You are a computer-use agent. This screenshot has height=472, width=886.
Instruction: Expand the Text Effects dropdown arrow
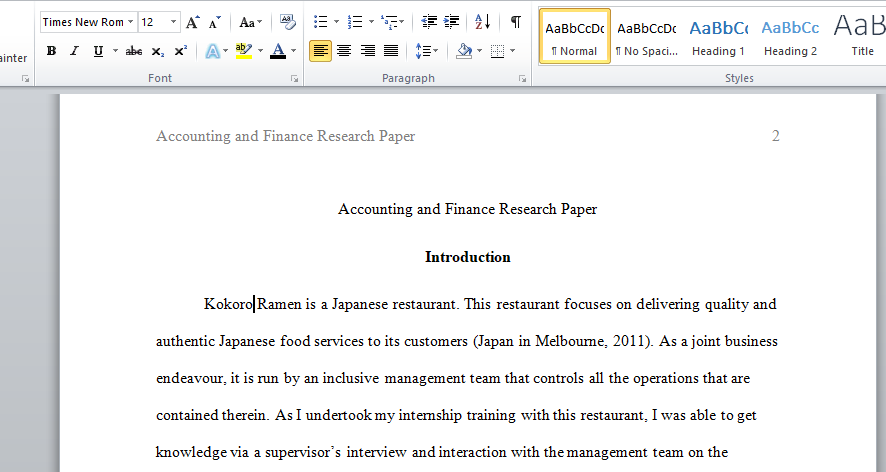click(x=225, y=51)
